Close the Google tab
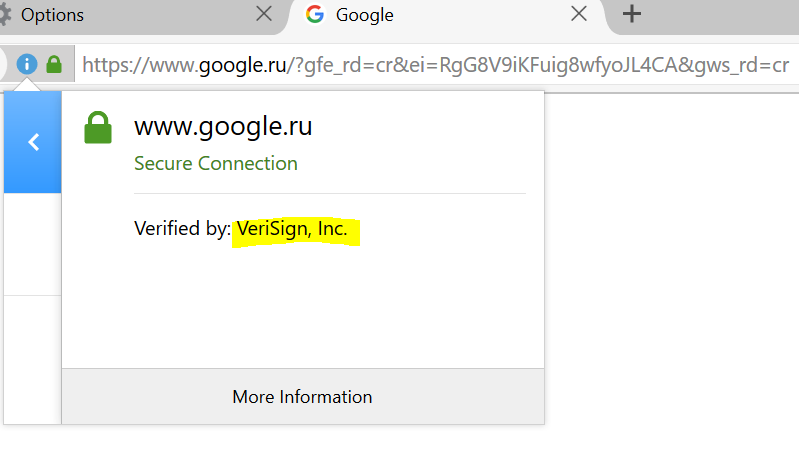Screen dimensions: 799x470 click(x=578, y=14)
